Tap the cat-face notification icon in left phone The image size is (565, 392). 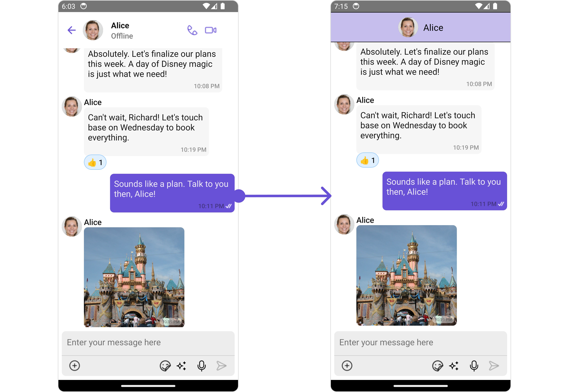(84, 6)
